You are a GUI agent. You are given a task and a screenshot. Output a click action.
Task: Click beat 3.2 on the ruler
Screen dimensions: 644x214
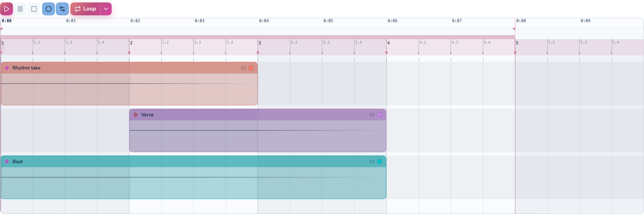pyautogui.click(x=294, y=42)
